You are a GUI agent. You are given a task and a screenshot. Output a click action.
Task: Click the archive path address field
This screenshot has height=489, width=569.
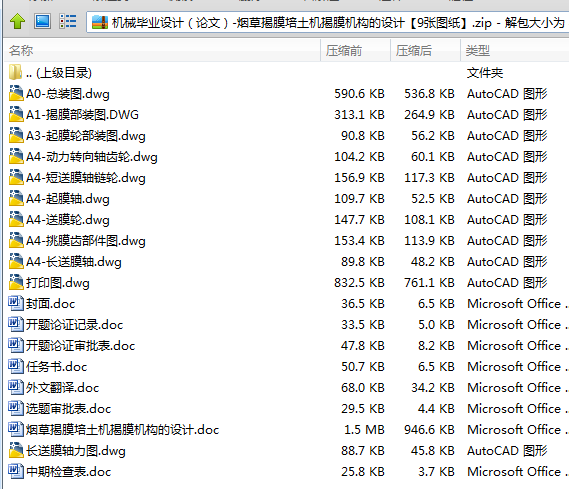(328, 22)
